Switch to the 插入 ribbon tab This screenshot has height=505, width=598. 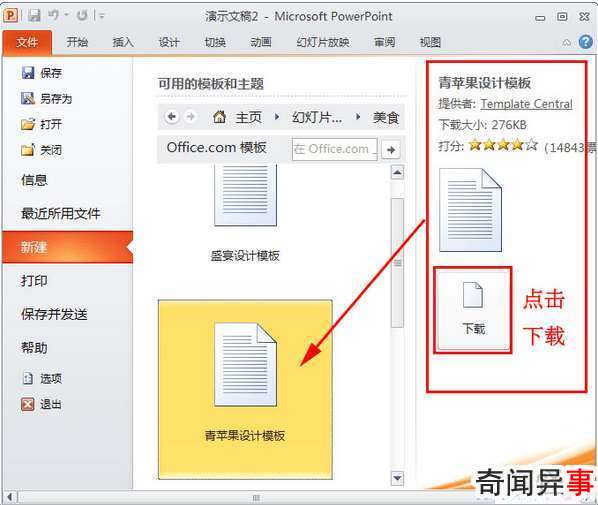(123, 42)
